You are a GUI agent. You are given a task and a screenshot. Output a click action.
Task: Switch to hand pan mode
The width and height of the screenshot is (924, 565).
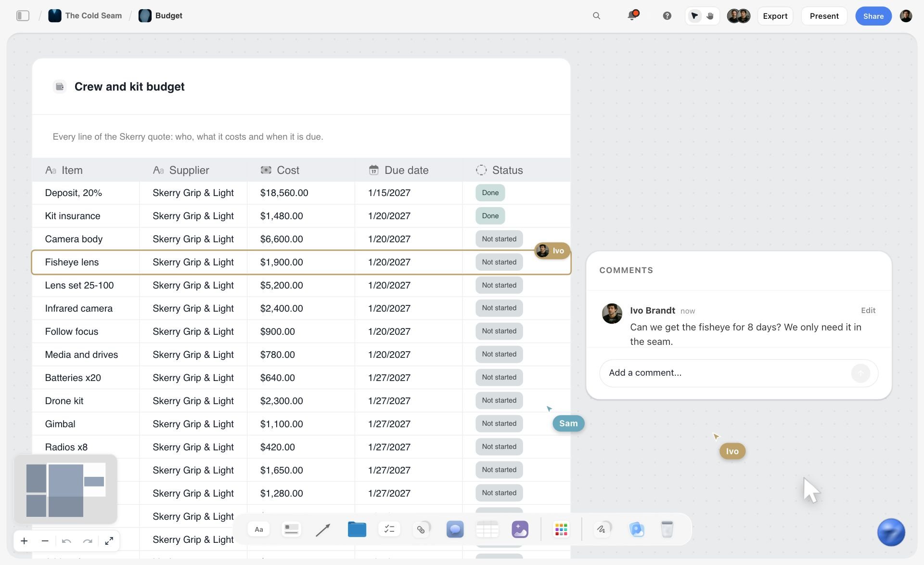[710, 16]
